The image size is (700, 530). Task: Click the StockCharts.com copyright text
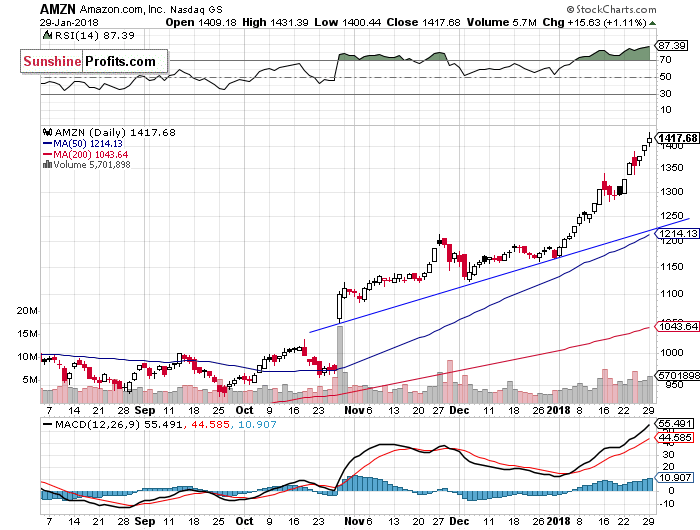click(611, 9)
